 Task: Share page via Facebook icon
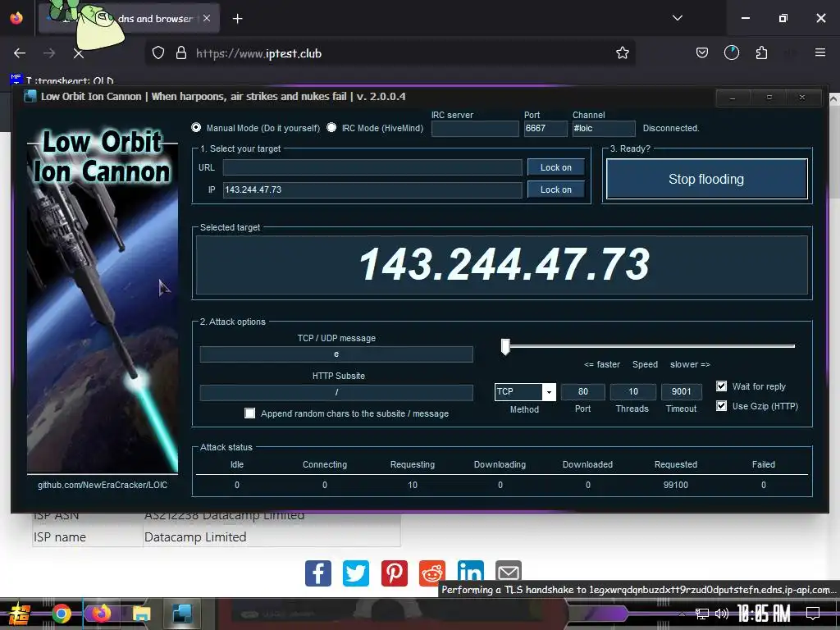click(x=318, y=573)
